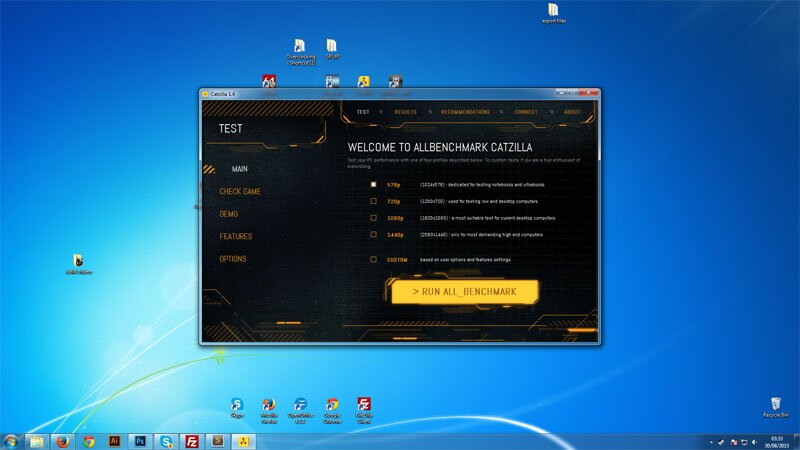This screenshot has width=800, height=450.
Task: Open Skype from the taskbar
Action: pos(166,441)
